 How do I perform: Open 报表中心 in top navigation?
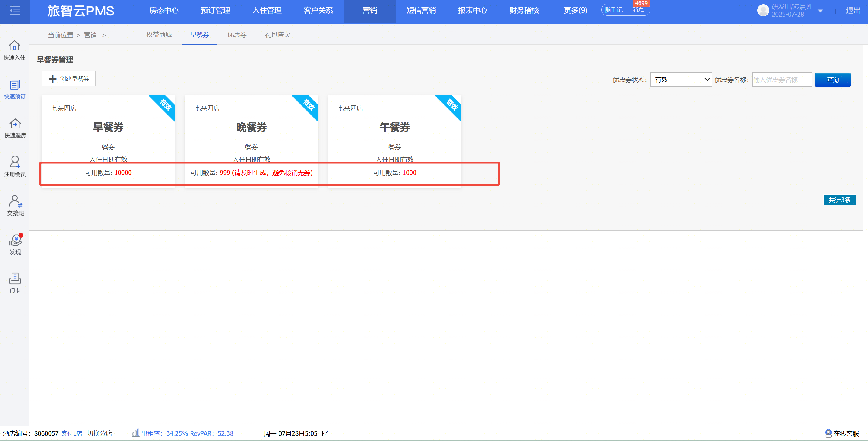[473, 10]
